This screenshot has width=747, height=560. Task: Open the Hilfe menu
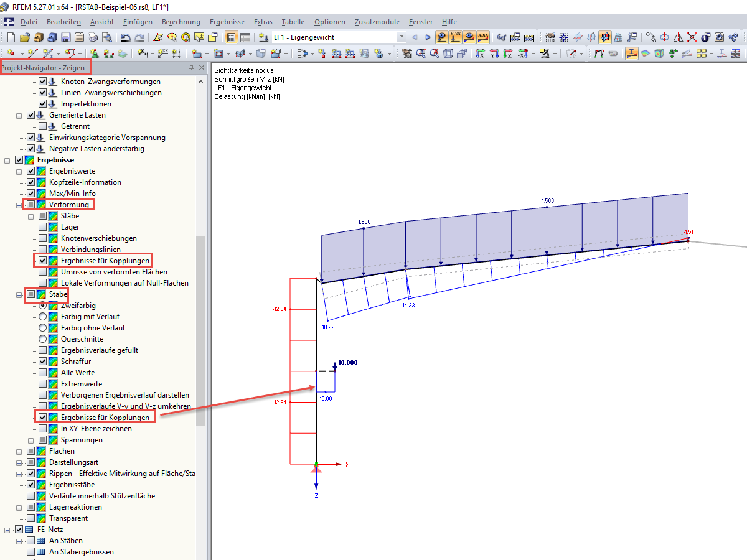(x=449, y=22)
